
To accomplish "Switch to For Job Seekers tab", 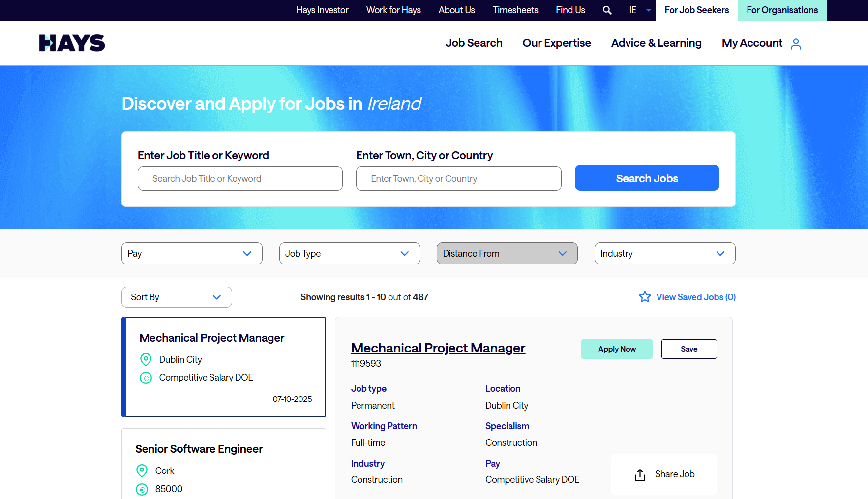I will coord(697,10).
